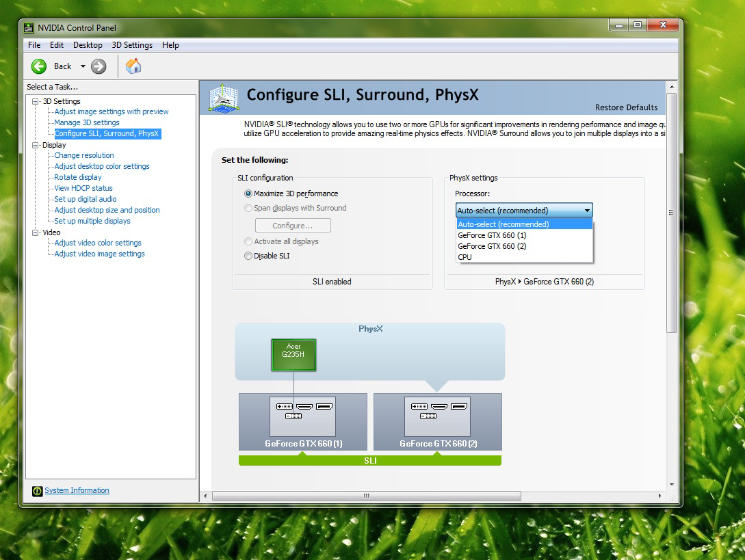This screenshot has width=745, height=560.
Task: Open the Help menu
Action: 170,45
